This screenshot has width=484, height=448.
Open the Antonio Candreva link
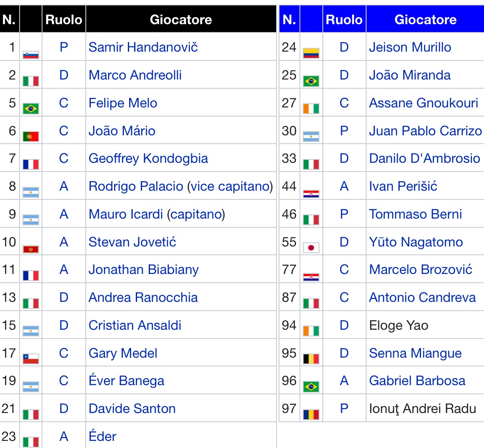[422, 297]
